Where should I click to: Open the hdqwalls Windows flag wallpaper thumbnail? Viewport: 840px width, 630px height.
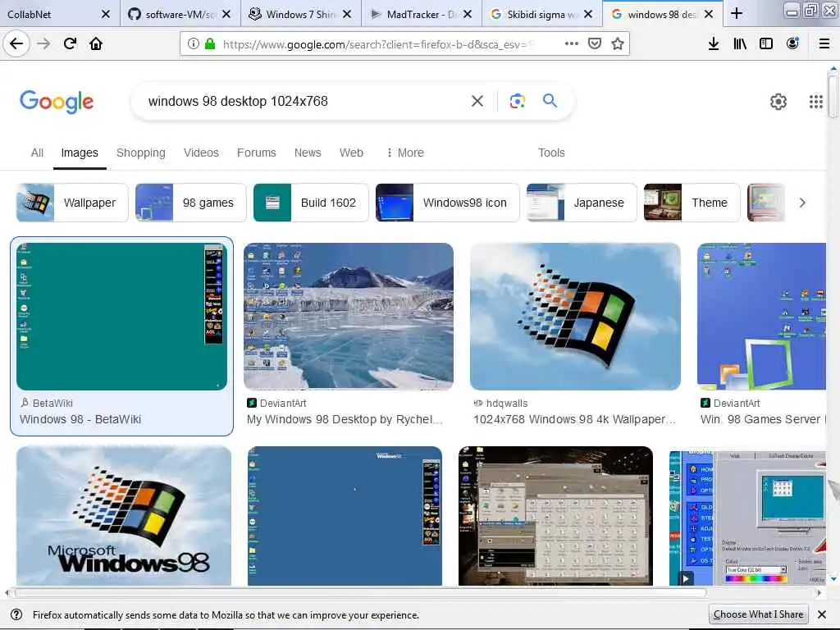[x=575, y=316]
